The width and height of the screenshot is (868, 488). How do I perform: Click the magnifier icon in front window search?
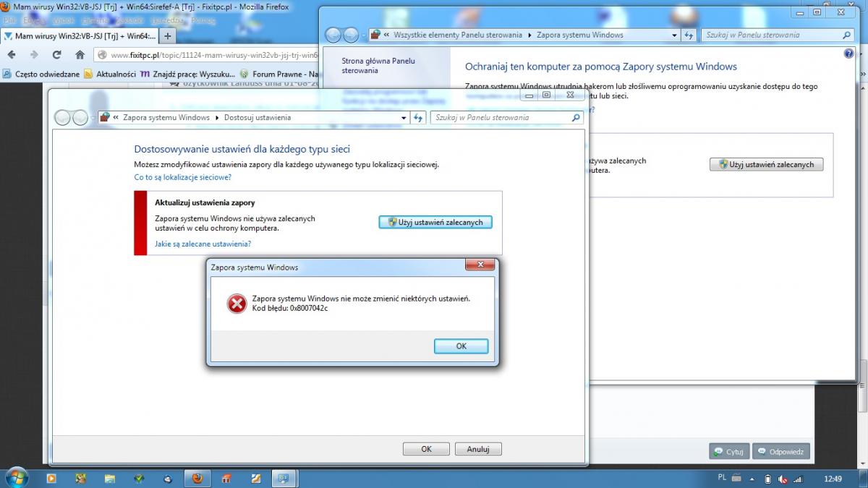pyautogui.click(x=576, y=118)
